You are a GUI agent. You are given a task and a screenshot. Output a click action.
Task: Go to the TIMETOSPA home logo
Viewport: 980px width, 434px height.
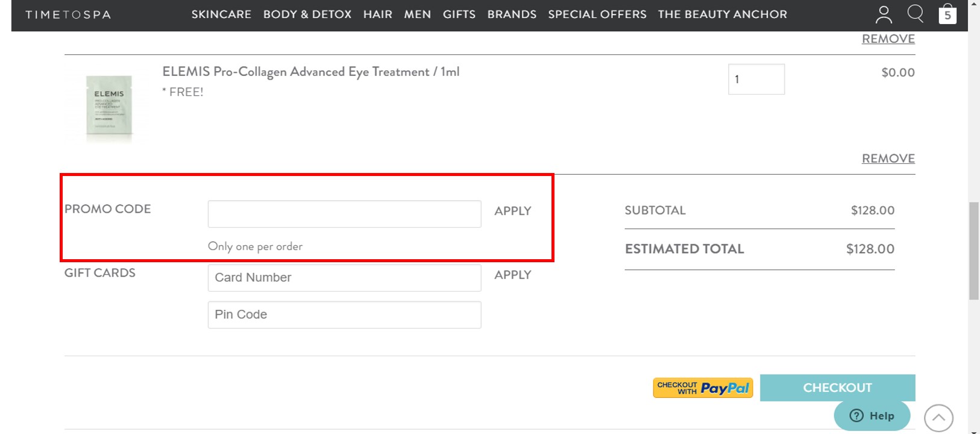[68, 14]
